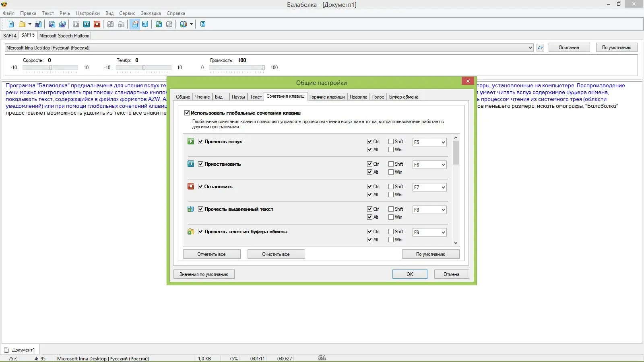The image size is (644, 362).
Task: Click the Отметить все button
Action: (212, 254)
